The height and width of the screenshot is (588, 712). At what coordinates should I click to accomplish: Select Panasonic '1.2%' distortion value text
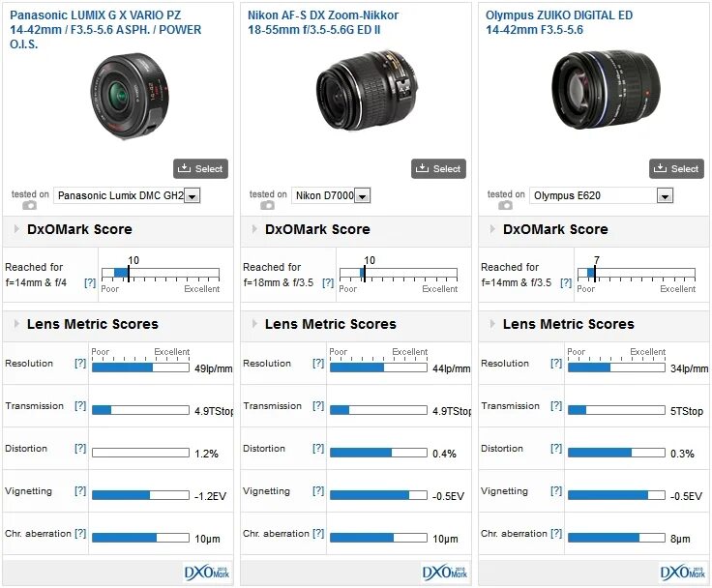click(207, 454)
